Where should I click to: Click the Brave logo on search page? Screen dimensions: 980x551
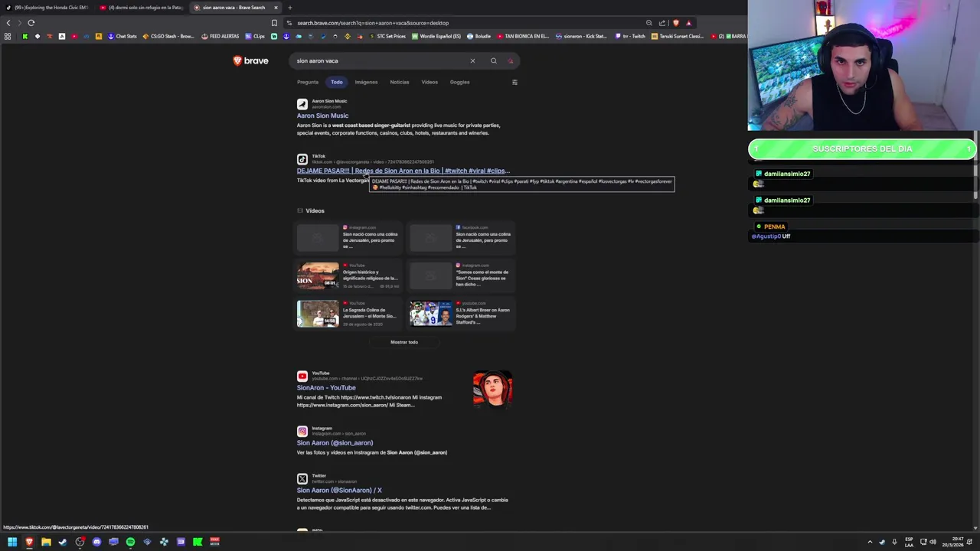click(250, 60)
